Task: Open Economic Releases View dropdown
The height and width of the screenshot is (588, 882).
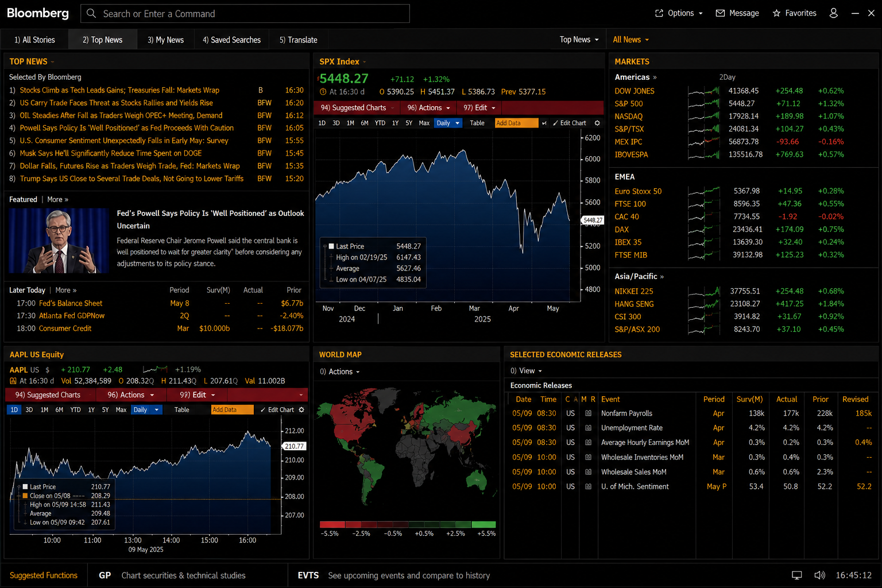Action: coord(527,371)
